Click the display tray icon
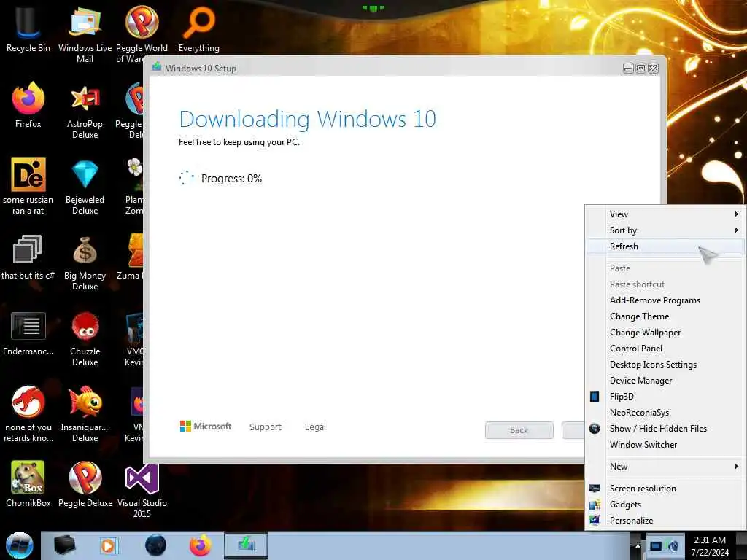 coord(656,546)
